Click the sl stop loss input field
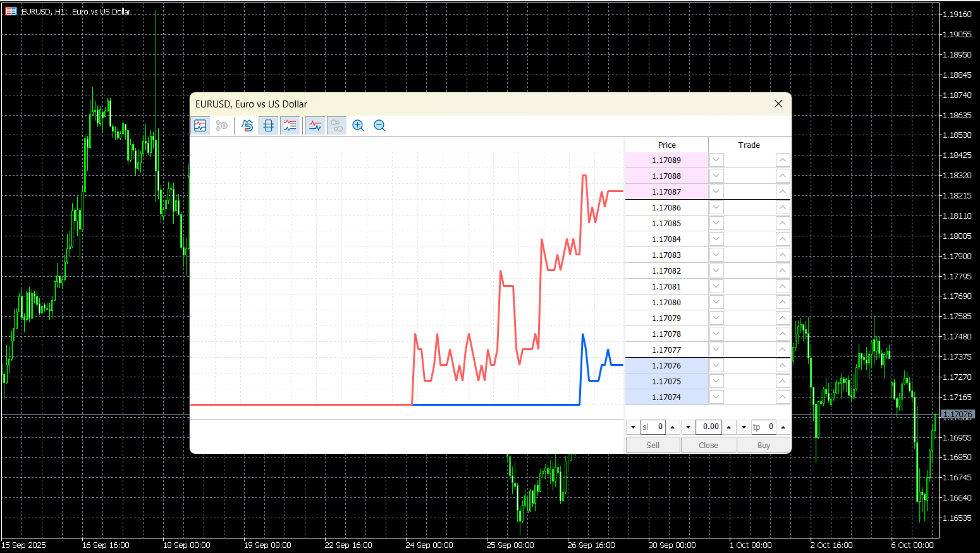Viewport: 980px width, 553px height. [x=653, y=427]
